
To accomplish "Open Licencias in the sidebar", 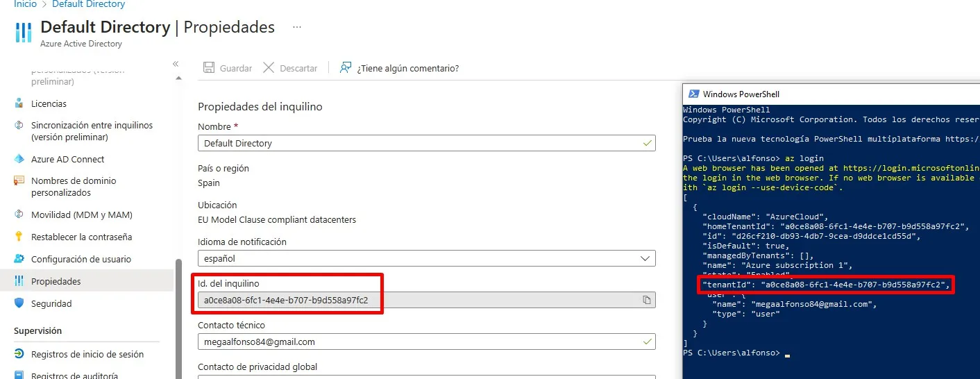I will 49,103.
